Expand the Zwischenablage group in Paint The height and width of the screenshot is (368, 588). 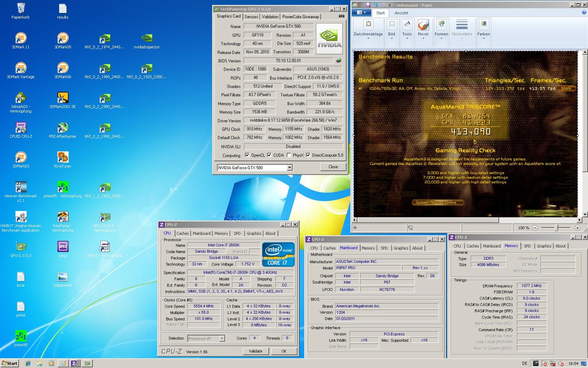pyautogui.click(x=368, y=38)
